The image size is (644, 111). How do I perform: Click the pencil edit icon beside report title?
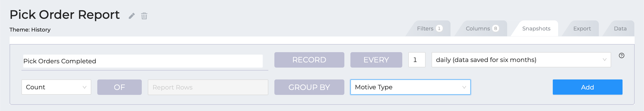(132, 16)
